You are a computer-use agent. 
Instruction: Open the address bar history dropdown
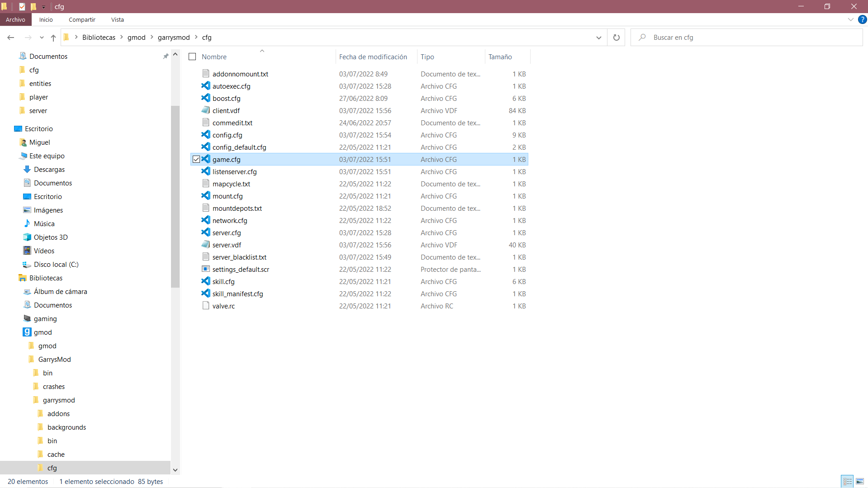(x=599, y=38)
